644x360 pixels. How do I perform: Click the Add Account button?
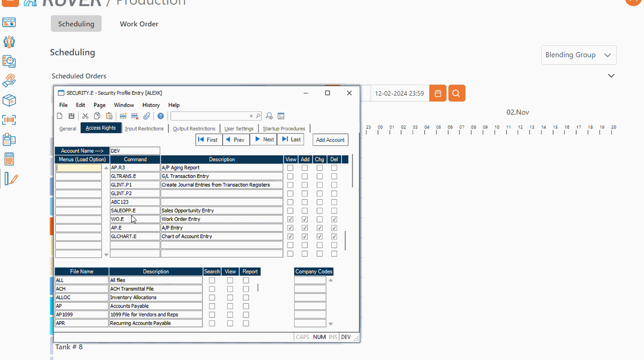[330, 140]
